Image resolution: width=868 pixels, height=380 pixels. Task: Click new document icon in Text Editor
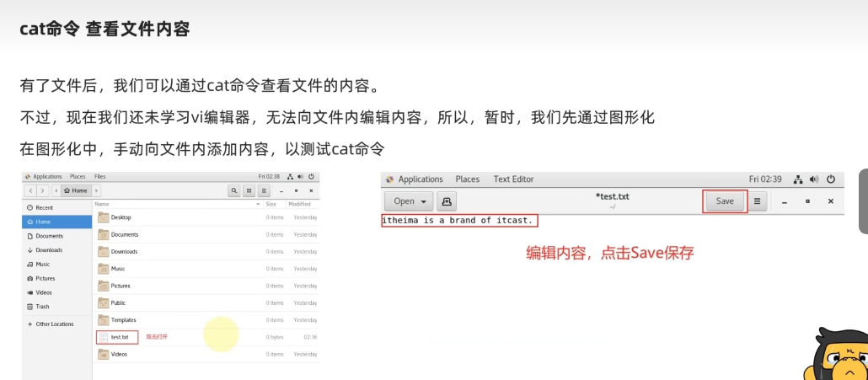pos(447,201)
